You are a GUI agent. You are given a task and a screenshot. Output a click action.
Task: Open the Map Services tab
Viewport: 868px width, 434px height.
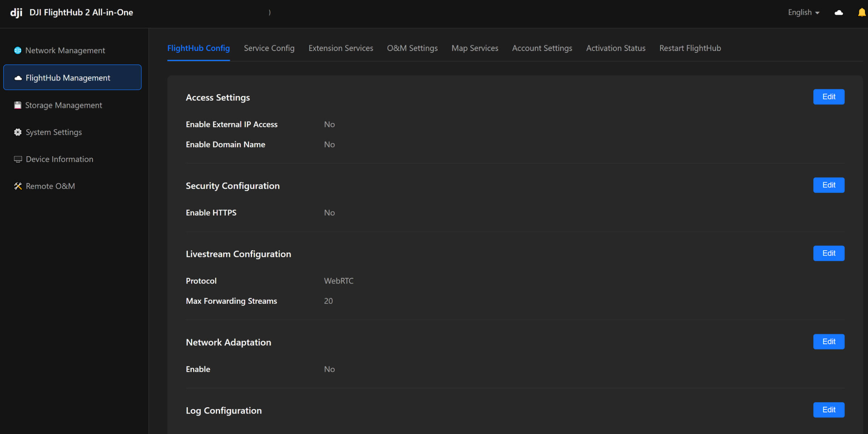(475, 48)
